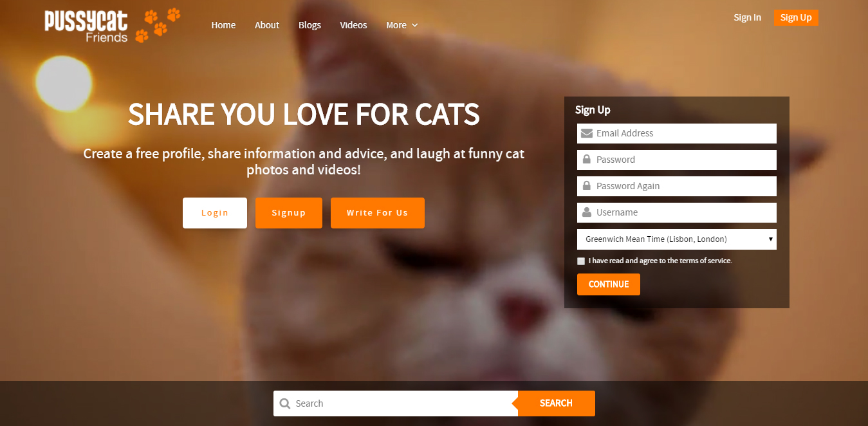
Task: Click the chevron next to More
Action: click(415, 25)
